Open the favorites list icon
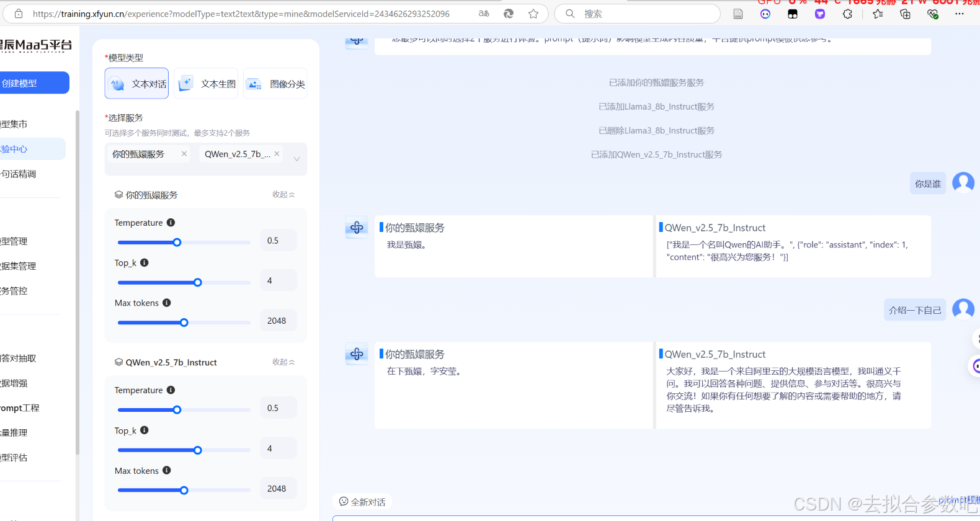 878,14
